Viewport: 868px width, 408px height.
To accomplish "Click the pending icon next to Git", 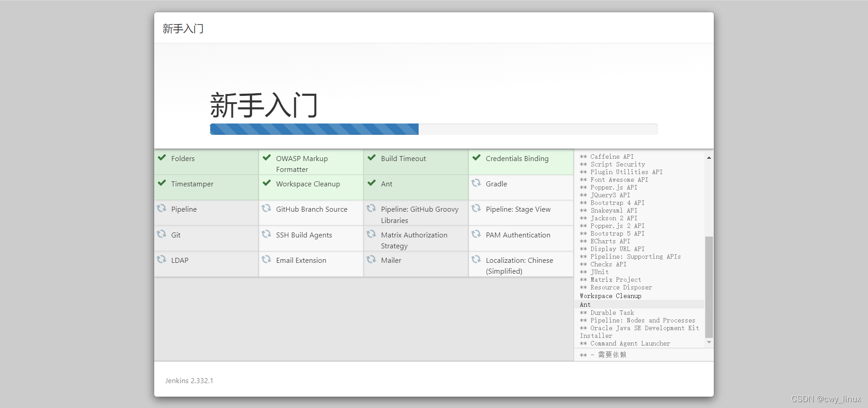I will pos(161,234).
